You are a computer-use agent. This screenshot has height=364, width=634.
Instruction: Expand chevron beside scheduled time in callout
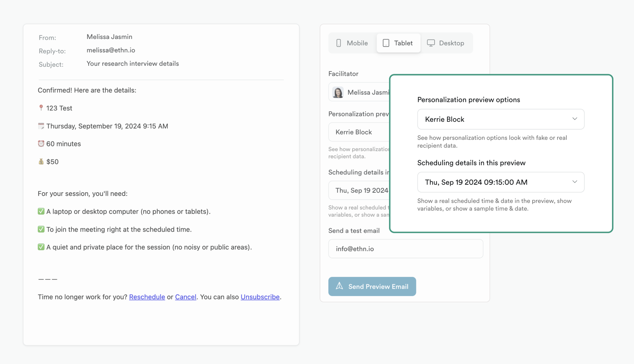tap(575, 182)
